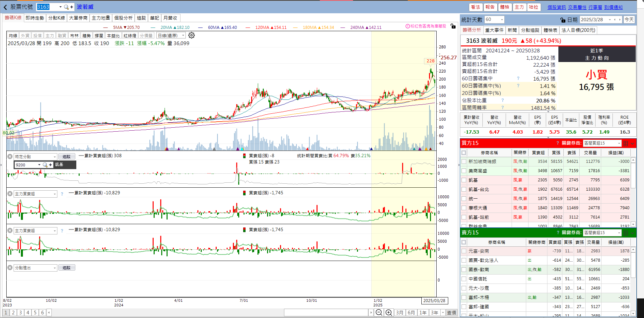The height and width of the screenshot is (318, 644).
Task: Go to previous date with left arrow
Action: click(x=615, y=20)
